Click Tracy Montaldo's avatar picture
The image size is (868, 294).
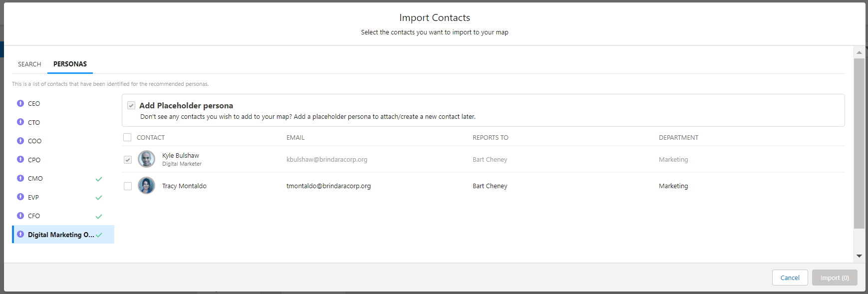click(146, 186)
